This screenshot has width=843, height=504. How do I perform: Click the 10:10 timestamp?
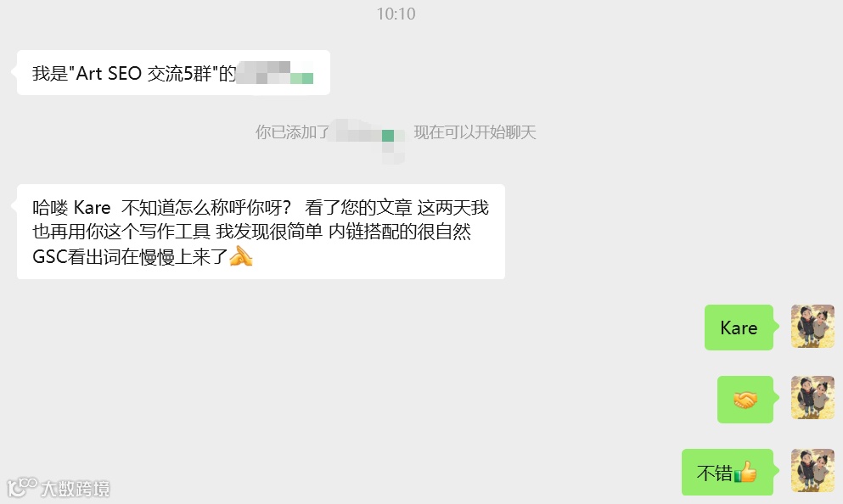pyautogui.click(x=396, y=14)
